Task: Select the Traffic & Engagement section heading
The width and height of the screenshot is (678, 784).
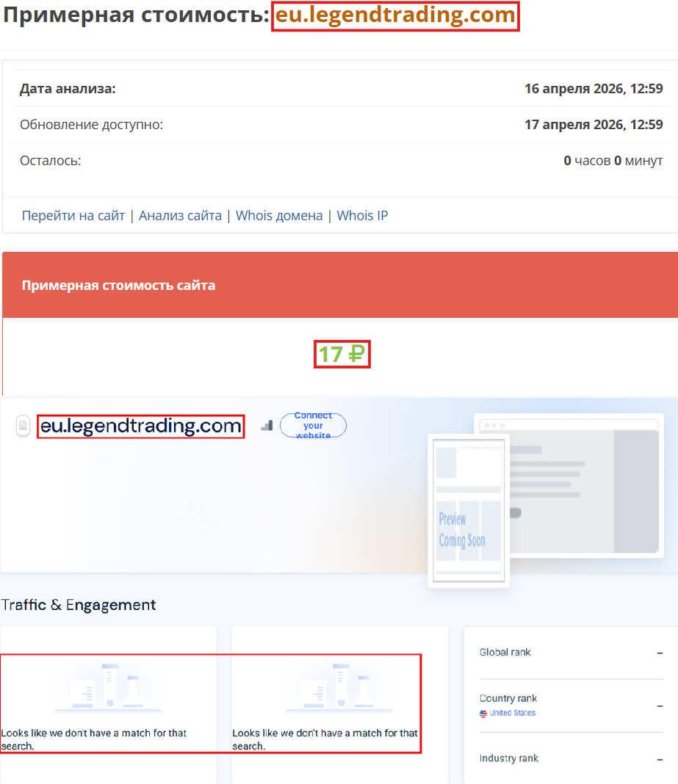Action: pos(79,604)
